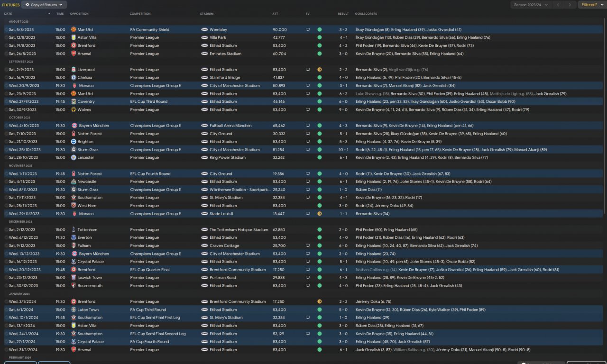Screen dimensions: 607x364
Task: Open the Season 2023/24 dropdown
Action: [x=531, y=5]
